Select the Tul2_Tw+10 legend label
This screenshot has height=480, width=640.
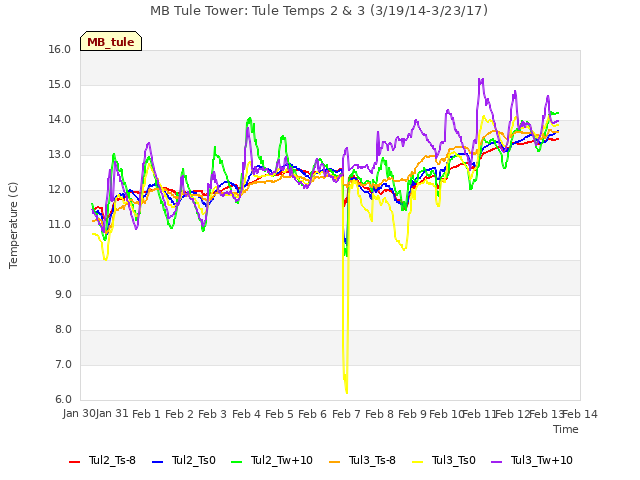282,460
